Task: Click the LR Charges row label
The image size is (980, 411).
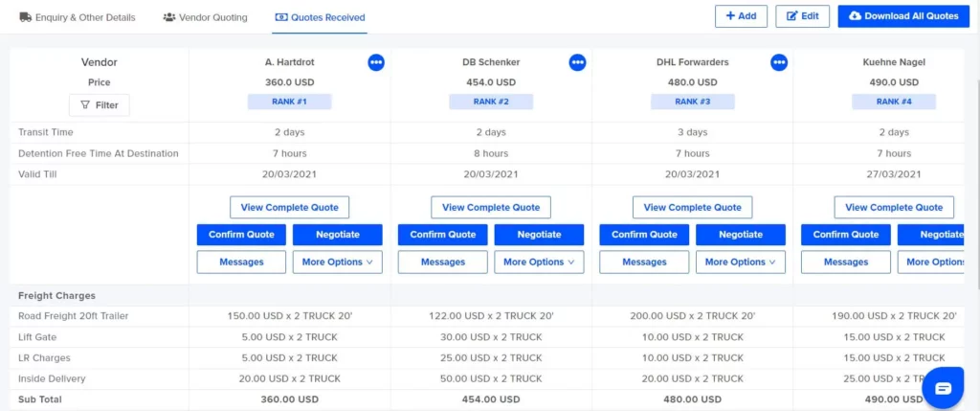Action: [x=44, y=357]
